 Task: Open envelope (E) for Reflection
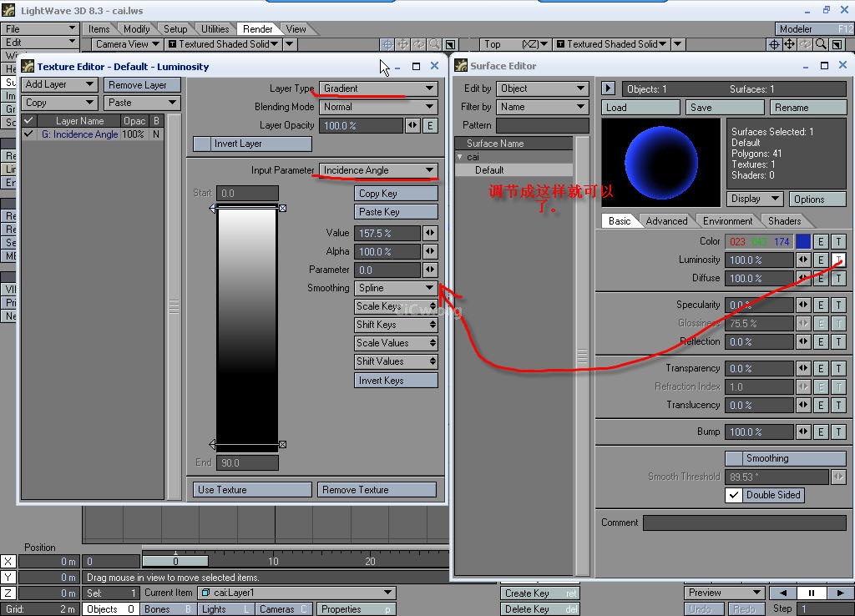pyautogui.click(x=821, y=341)
